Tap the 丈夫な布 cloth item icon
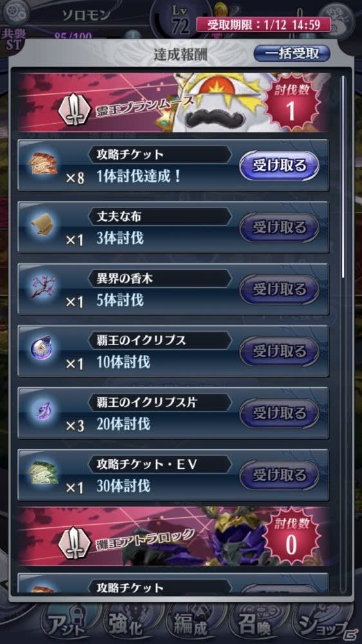 coord(43,225)
